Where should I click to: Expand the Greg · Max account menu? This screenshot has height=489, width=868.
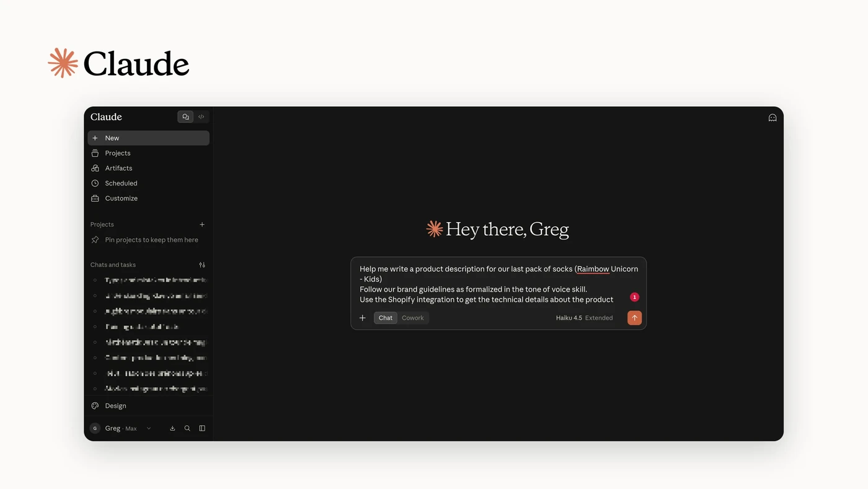(x=122, y=428)
